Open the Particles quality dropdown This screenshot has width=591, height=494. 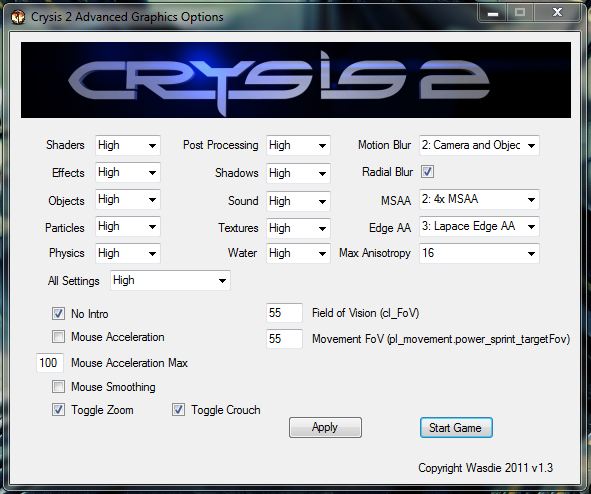(128, 226)
